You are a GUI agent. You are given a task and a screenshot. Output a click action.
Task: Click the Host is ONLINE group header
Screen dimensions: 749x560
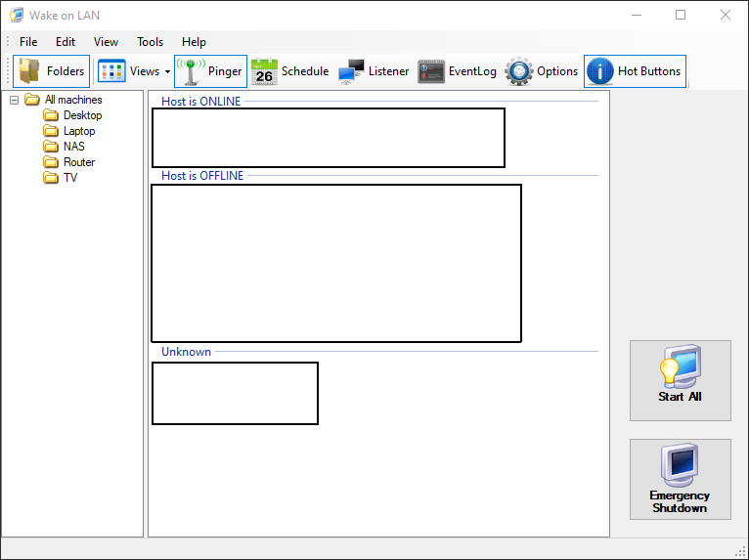(x=201, y=102)
